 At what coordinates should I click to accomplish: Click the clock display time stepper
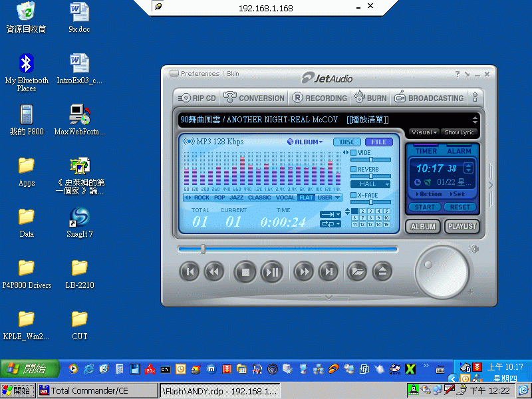click(468, 168)
